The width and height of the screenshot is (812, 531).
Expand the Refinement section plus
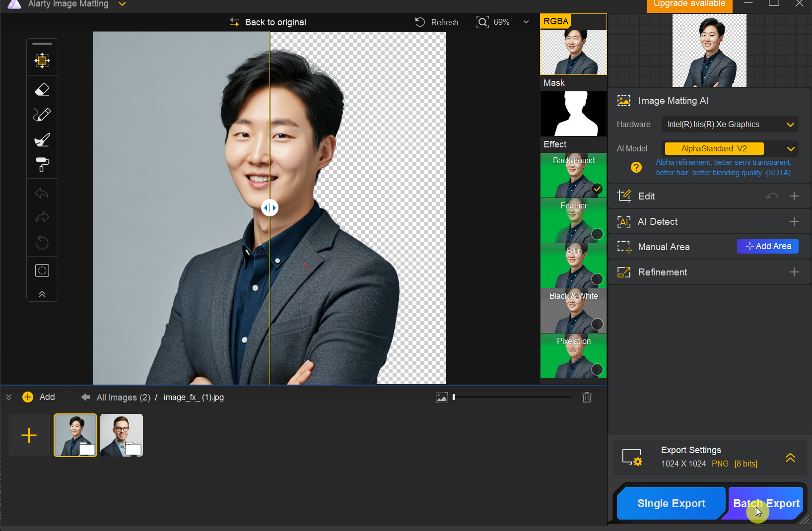[x=794, y=272]
